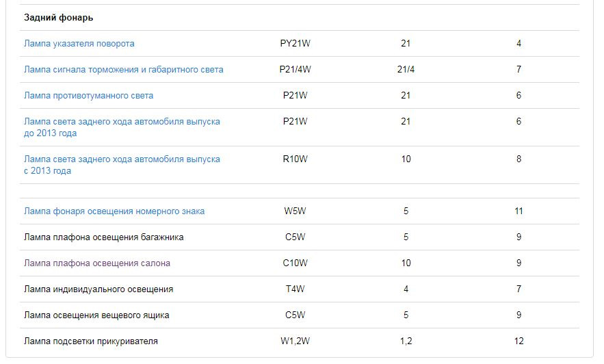604x364 pixels.
Task: Open the 'Лампа противотуманного света' link
Action: pyautogui.click(x=88, y=95)
